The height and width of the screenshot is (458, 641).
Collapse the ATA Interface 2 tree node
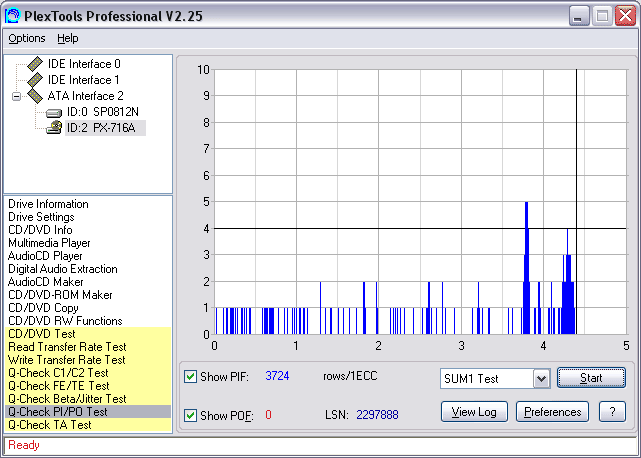(16, 97)
